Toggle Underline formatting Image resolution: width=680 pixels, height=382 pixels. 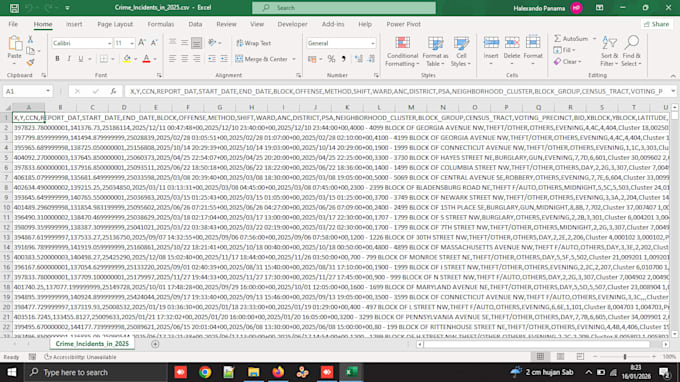pos(81,59)
